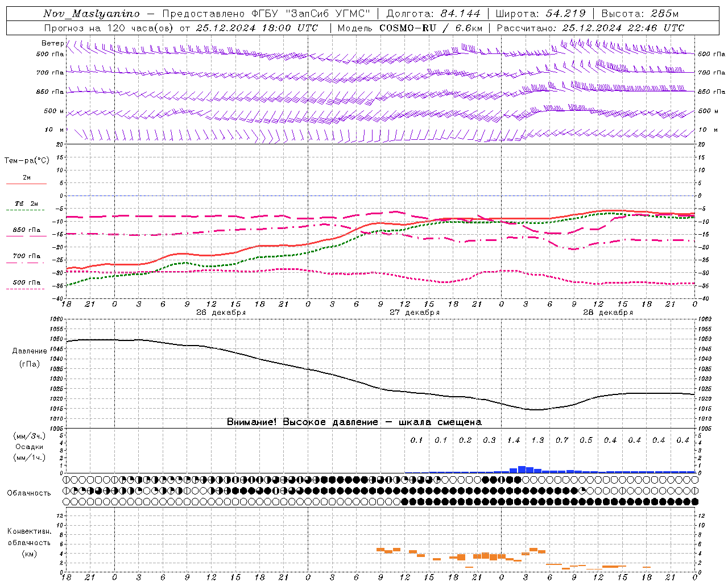Select the (км) convective height unit label
This screenshot has height=582, width=728.
(x=29, y=554)
